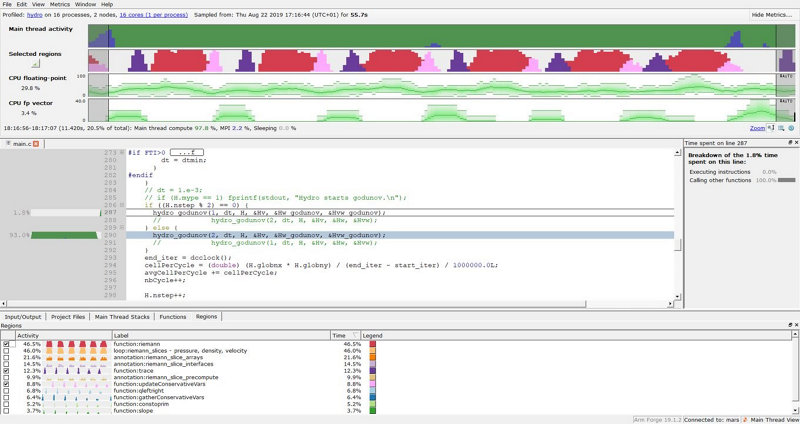
Task: Click the CPU fp vector metric graph
Action: click(442, 110)
